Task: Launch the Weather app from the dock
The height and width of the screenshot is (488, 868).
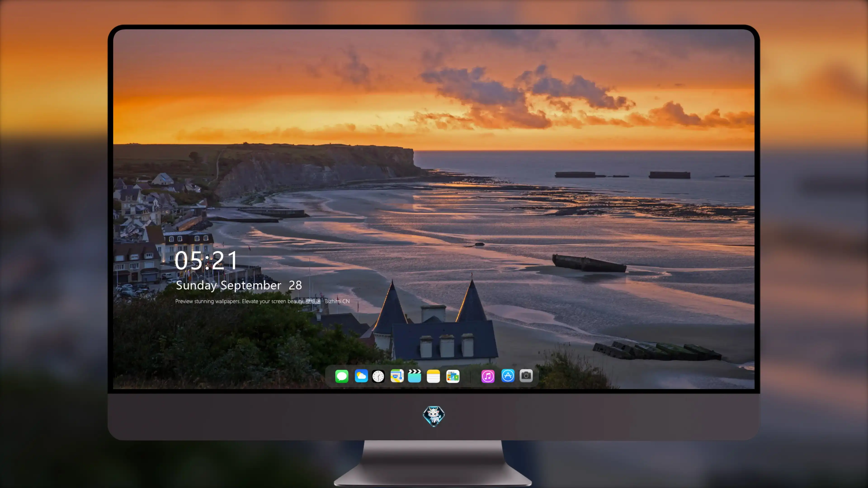Action: pyautogui.click(x=361, y=376)
